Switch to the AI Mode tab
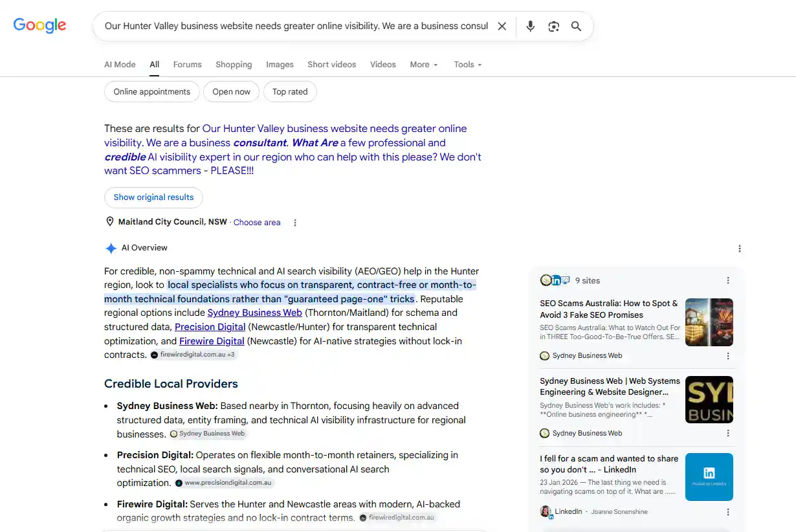The height and width of the screenshot is (532, 796). 120,65
